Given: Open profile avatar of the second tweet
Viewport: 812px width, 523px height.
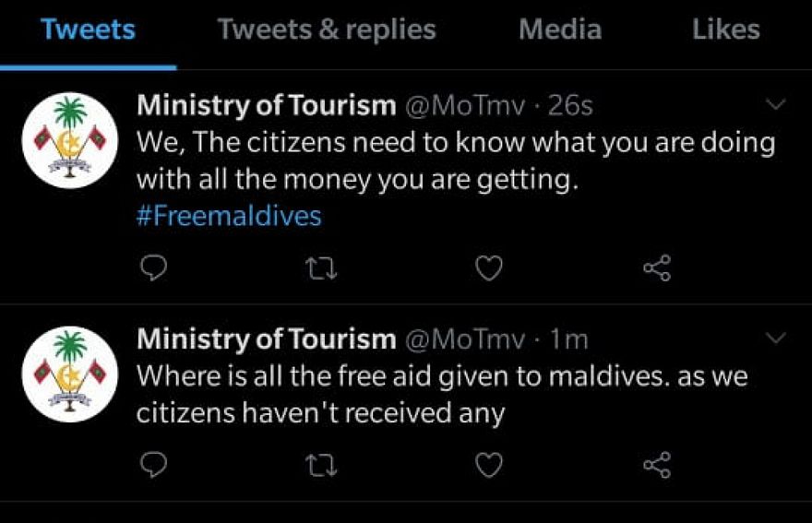Looking at the screenshot, I should pos(70,374).
